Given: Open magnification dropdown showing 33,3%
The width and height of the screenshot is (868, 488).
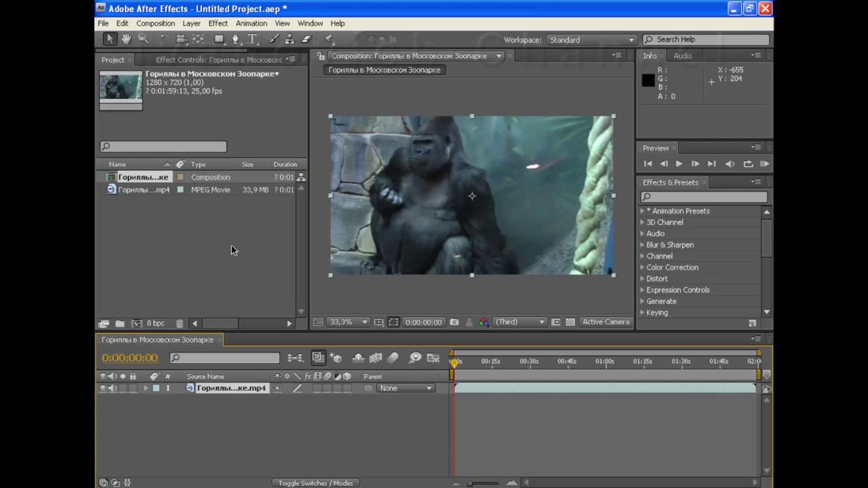Looking at the screenshot, I should pos(349,322).
